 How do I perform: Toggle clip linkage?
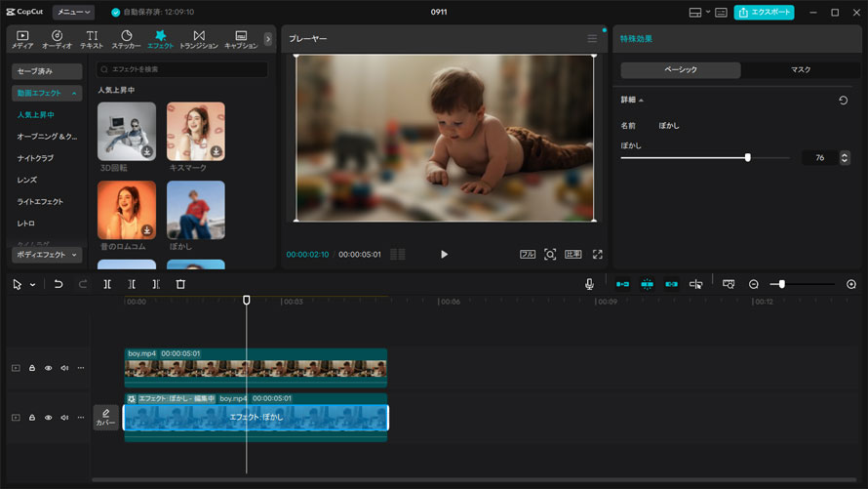click(x=672, y=284)
